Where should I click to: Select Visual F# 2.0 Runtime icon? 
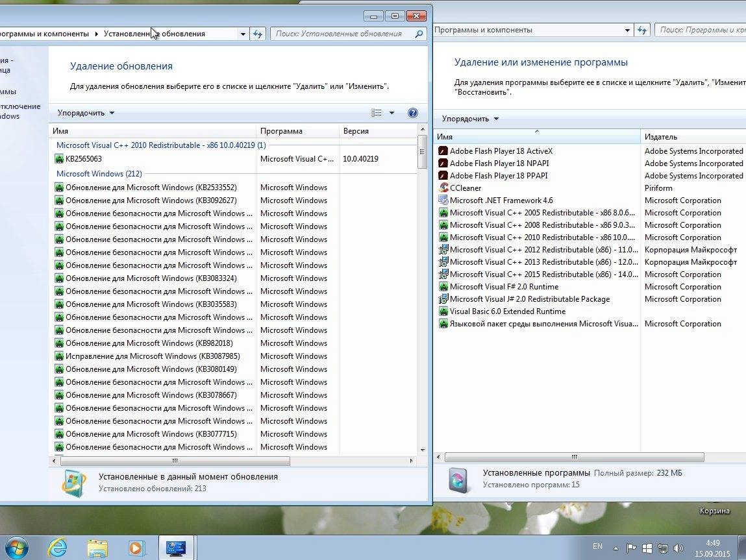(x=443, y=287)
